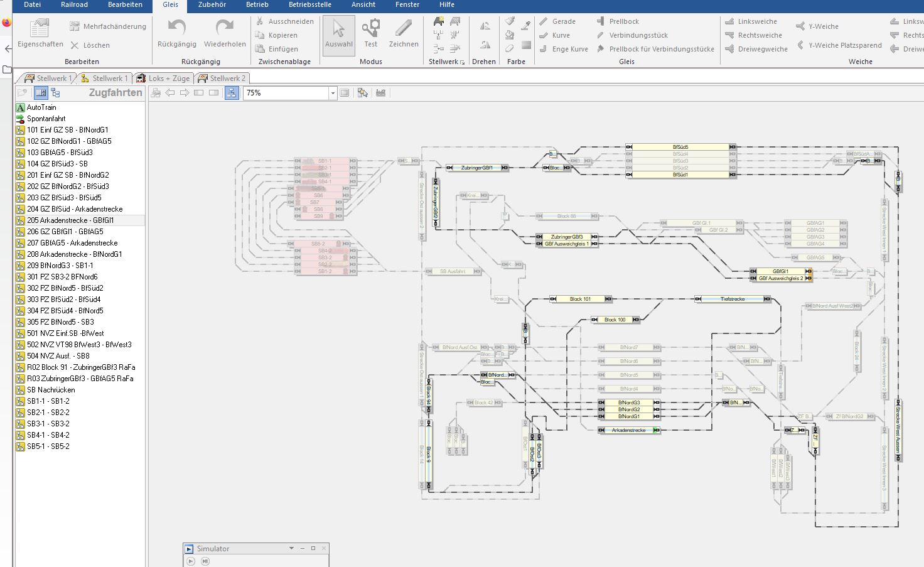Click the Mehrfachänderung button
The height and width of the screenshot is (567, 924).
click(x=108, y=26)
